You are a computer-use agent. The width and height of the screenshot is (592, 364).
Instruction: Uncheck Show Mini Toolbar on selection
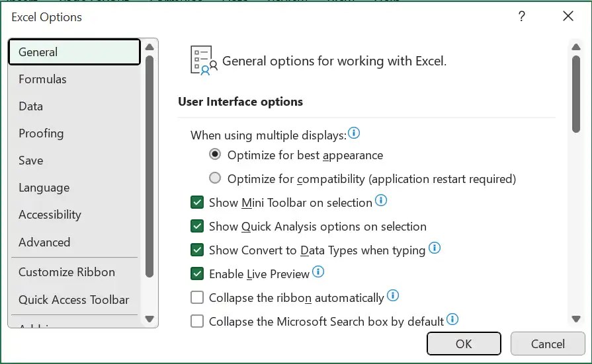point(197,203)
